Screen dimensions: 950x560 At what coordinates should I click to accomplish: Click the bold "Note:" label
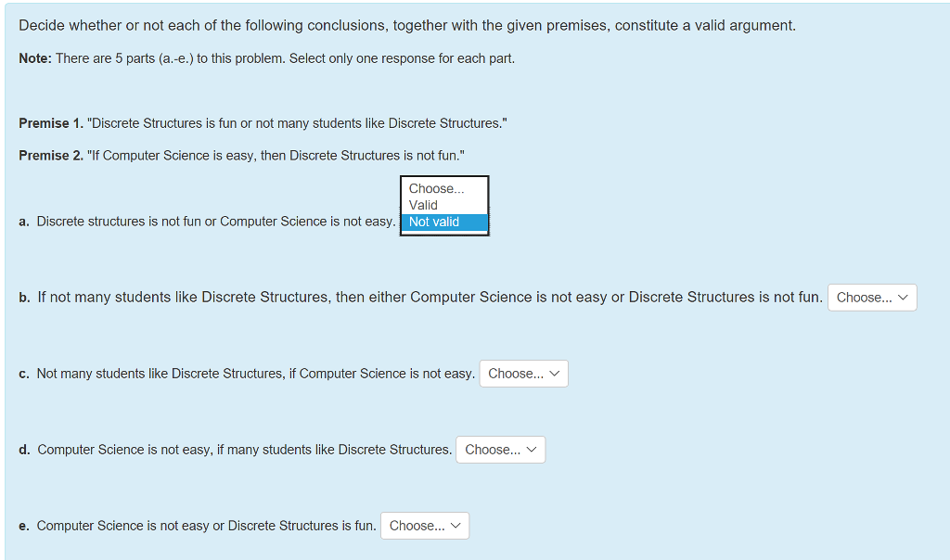(35, 58)
